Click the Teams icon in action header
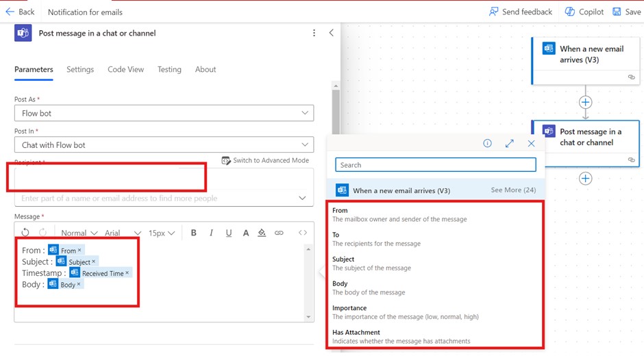 [x=23, y=34]
